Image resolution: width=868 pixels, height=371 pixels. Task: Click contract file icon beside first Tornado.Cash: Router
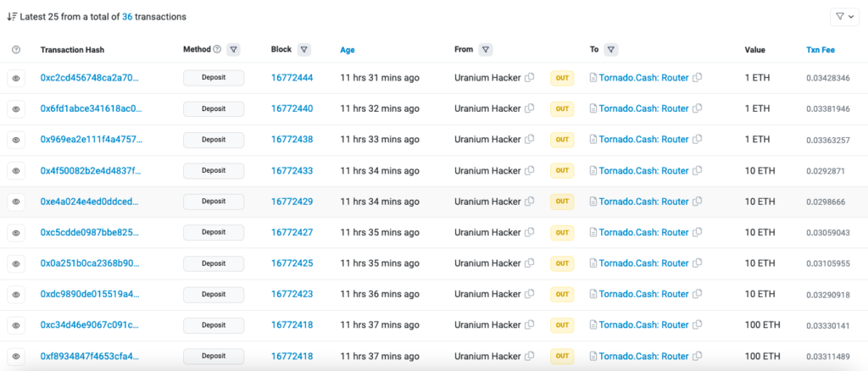point(593,78)
